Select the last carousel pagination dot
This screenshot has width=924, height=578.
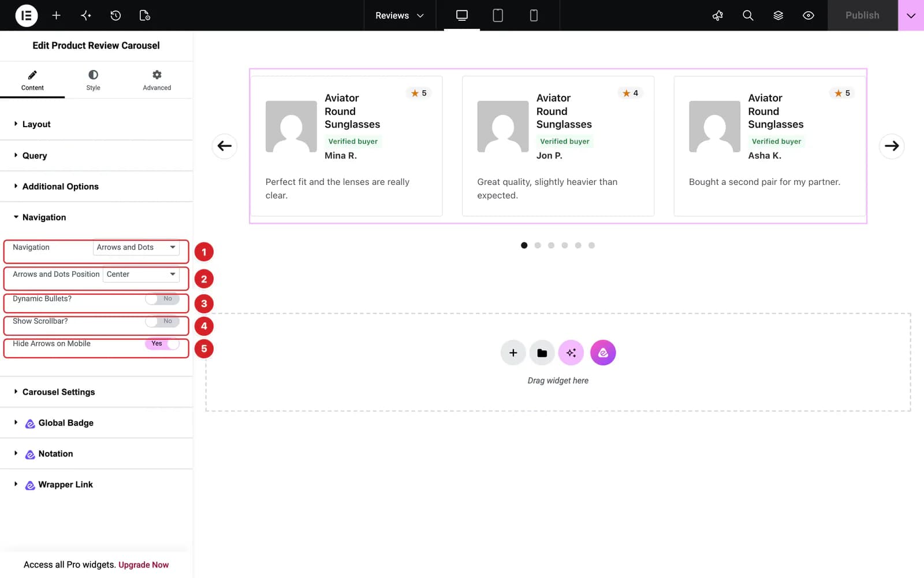591,246
